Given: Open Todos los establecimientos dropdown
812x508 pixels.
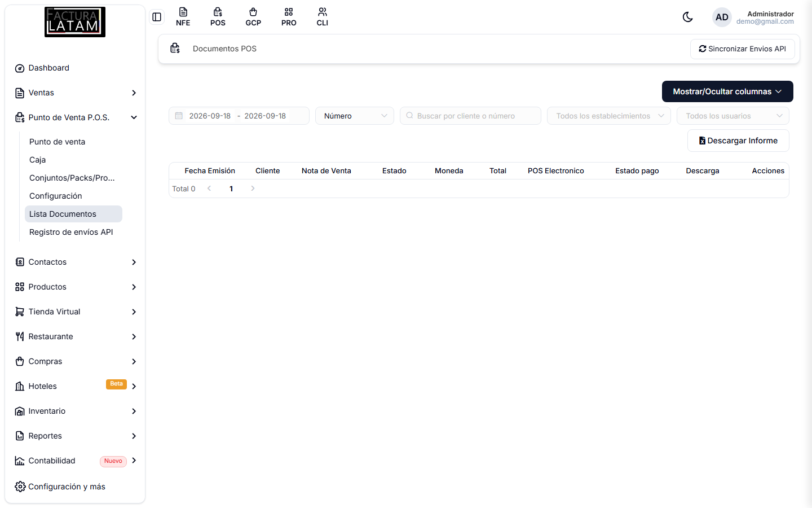Looking at the screenshot, I should click(x=609, y=116).
